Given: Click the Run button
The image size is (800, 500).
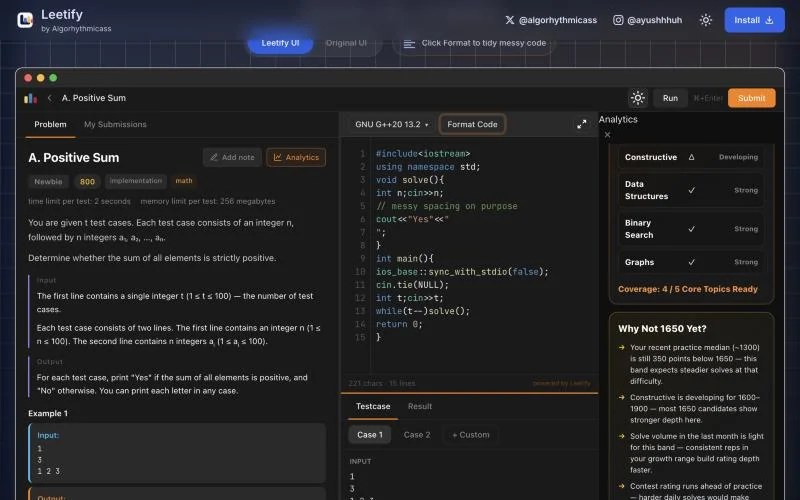Looking at the screenshot, I should pyautogui.click(x=670, y=98).
